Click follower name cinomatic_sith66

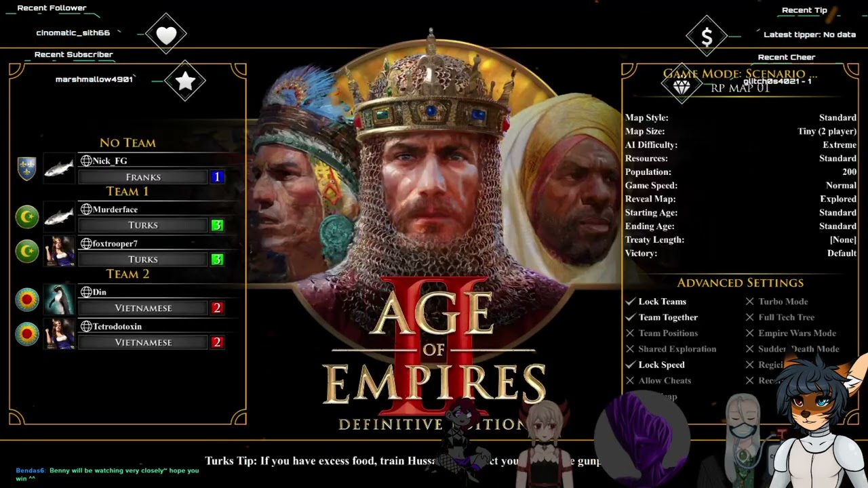[73, 33]
